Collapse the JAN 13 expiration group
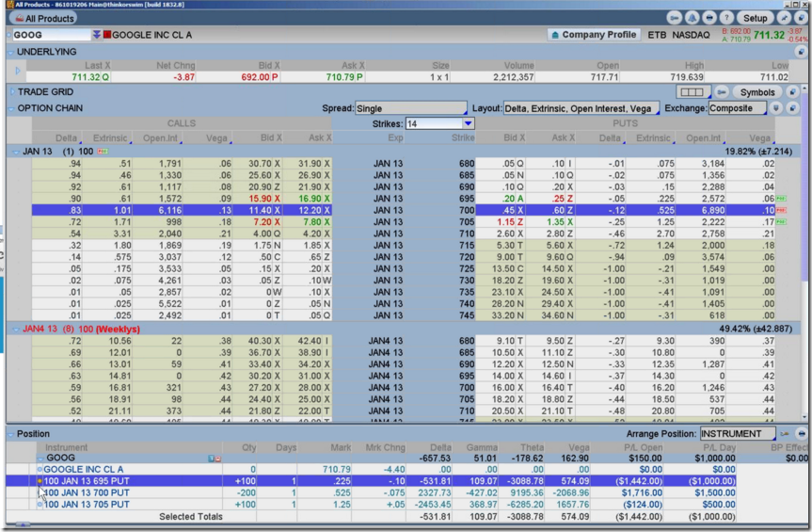The width and height of the screenshot is (812, 532). tap(16, 152)
